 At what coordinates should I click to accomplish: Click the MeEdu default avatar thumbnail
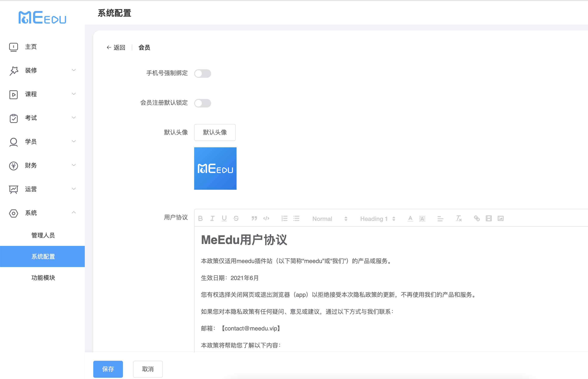pyautogui.click(x=215, y=168)
